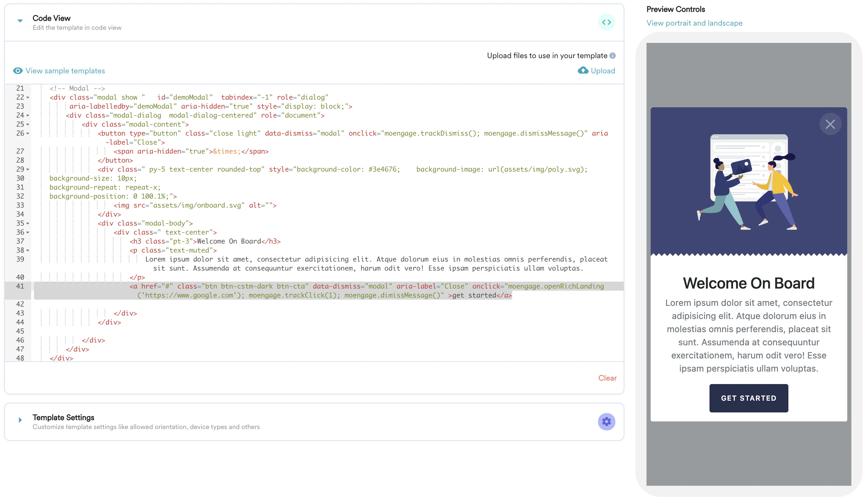The width and height of the screenshot is (868, 501).
Task: Open code view fullscreen toggle icon
Action: 607,22
